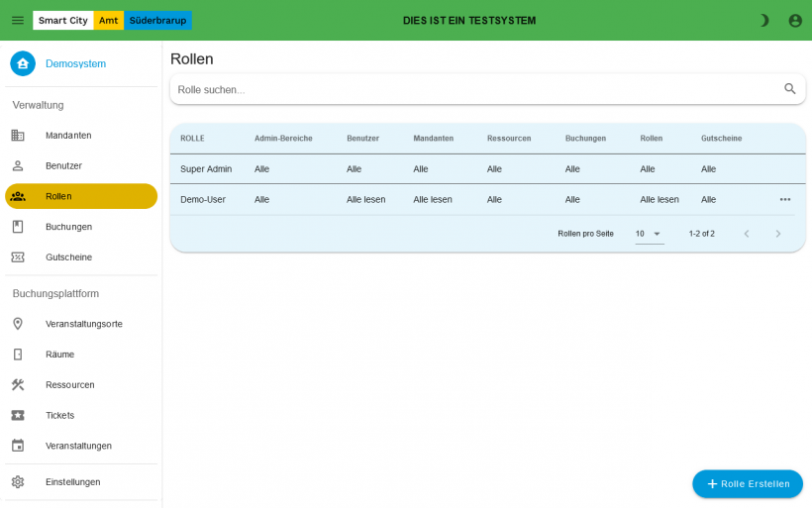Click the Rolle suchen search field
Screen dimensions: 812x508
pos(475,89)
